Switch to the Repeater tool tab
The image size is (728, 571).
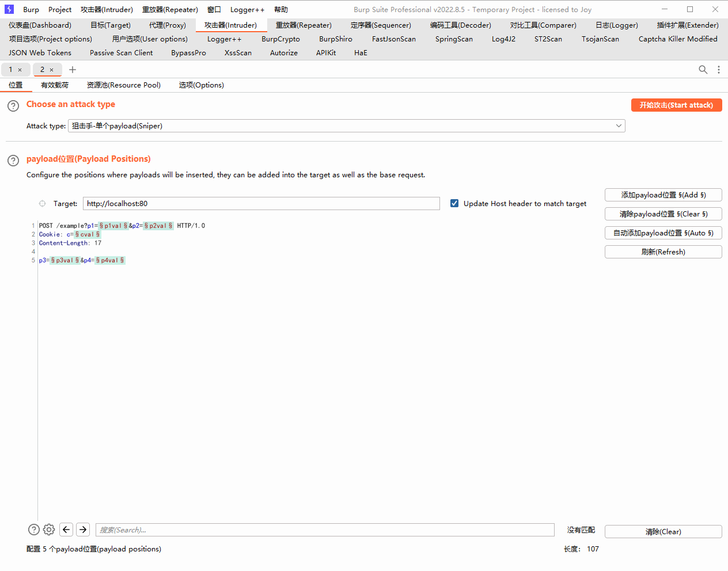(304, 25)
